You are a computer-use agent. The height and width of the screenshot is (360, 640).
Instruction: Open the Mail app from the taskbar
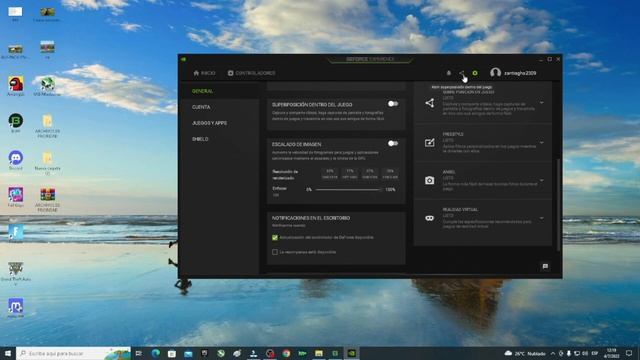(188, 353)
